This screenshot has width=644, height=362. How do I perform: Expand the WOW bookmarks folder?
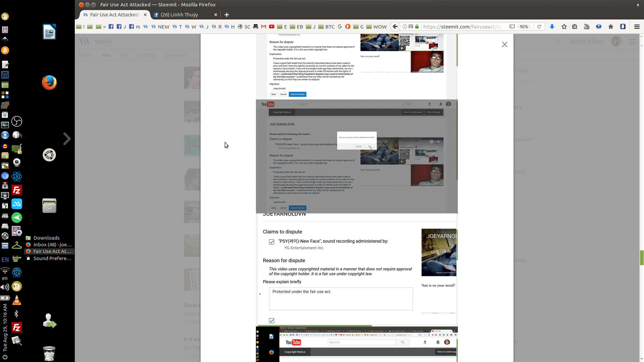click(x=376, y=26)
